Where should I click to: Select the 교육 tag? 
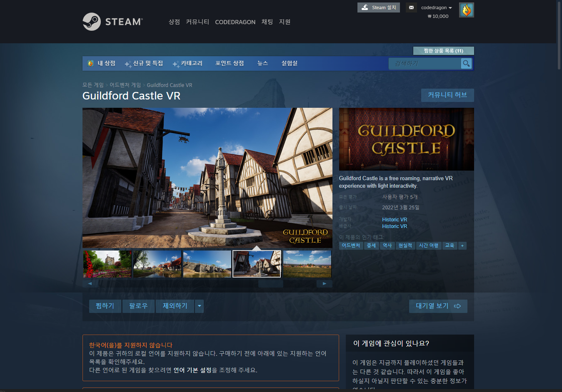tap(450, 246)
